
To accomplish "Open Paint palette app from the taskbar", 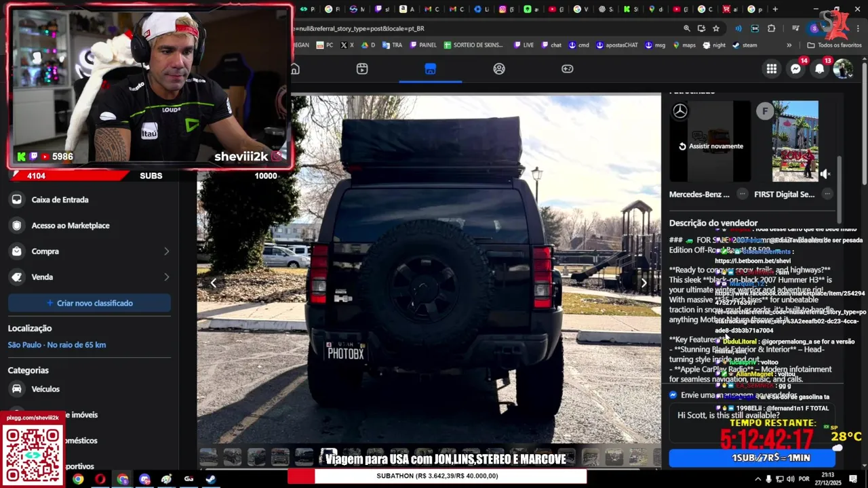I will (166, 479).
